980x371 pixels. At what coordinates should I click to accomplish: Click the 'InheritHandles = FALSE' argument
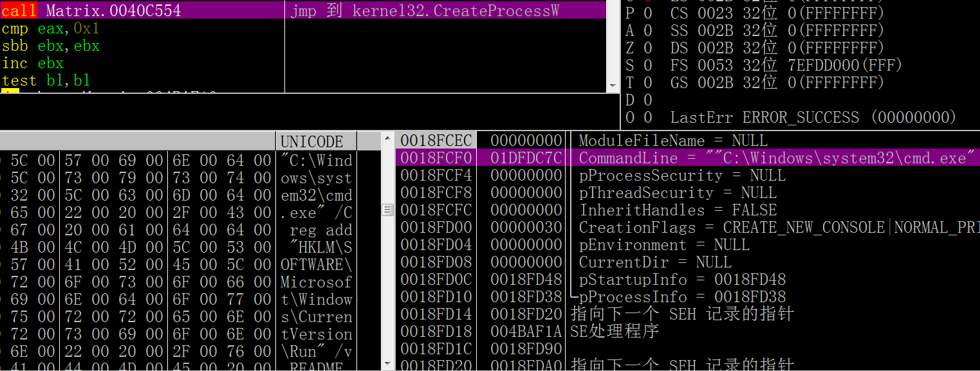(x=678, y=210)
